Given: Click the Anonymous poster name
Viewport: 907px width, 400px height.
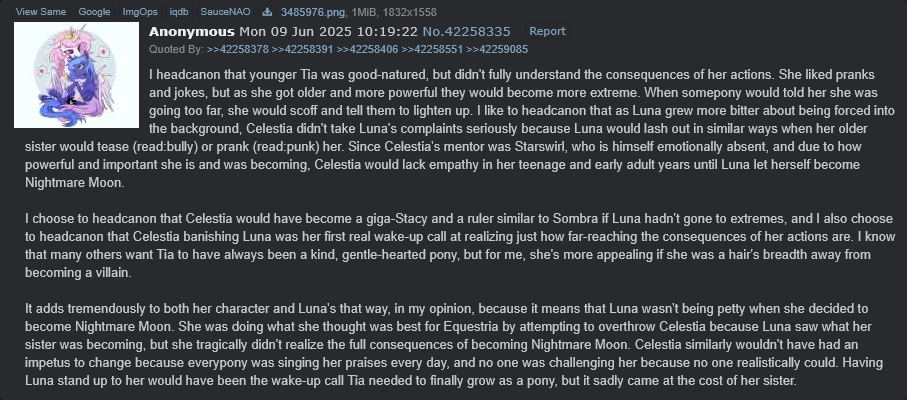Looking at the screenshot, I should pos(191,32).
